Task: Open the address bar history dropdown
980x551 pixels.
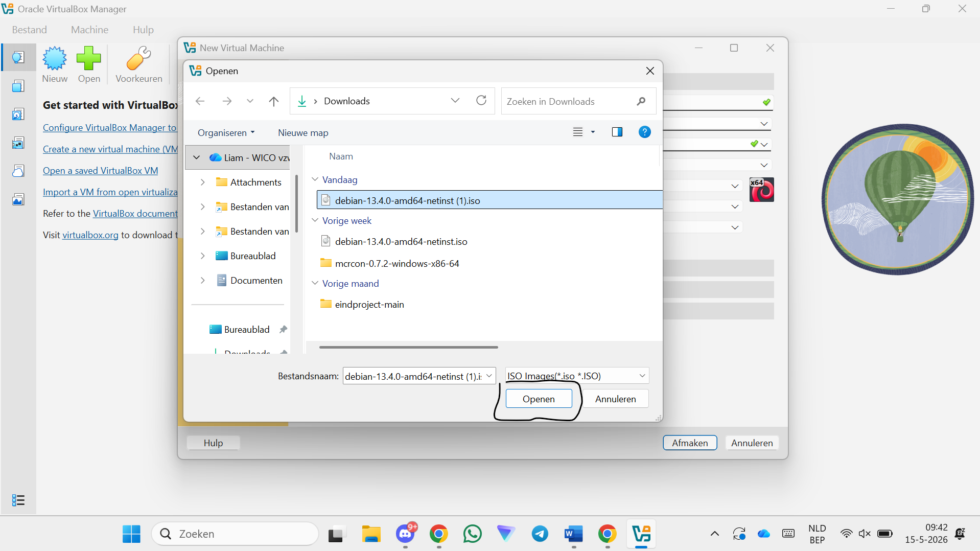Action: pyautogui.click(x=455, y=101)
